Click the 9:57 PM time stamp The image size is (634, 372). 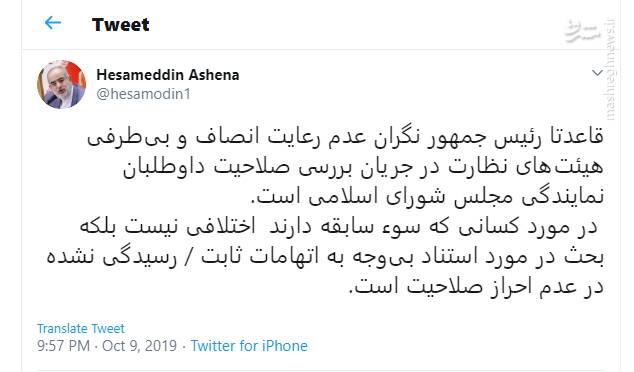[x=63, y=346]
